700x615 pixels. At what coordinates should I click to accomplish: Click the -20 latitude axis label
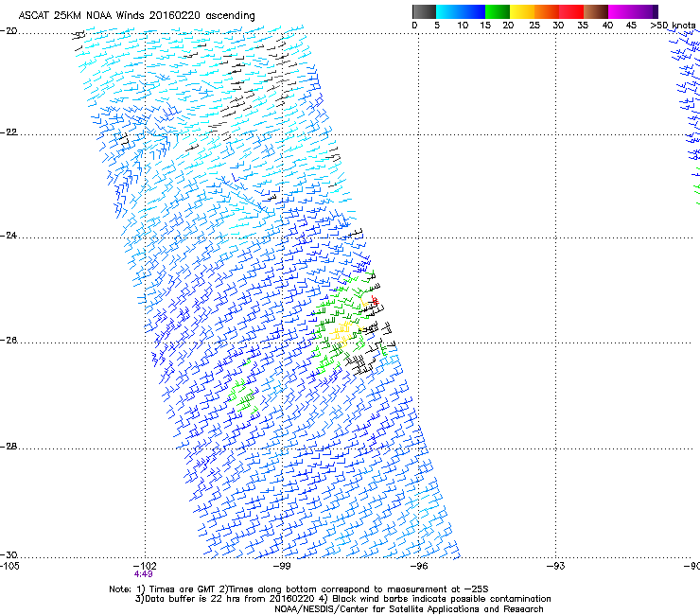click(x=9, y=31)
